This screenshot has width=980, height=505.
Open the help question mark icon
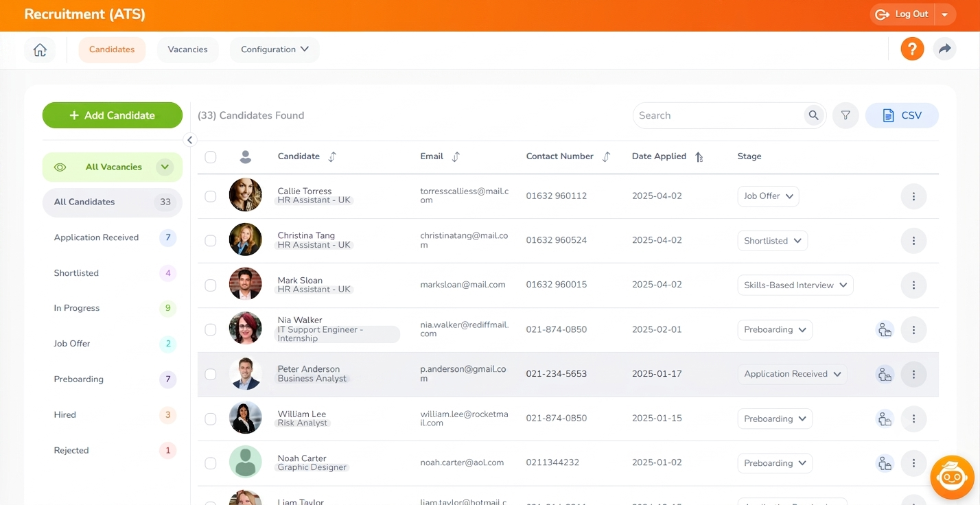912,49
